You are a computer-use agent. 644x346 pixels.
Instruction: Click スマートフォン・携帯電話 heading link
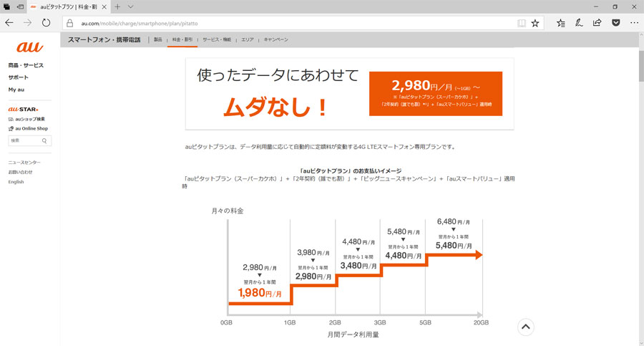coord(104,39)
